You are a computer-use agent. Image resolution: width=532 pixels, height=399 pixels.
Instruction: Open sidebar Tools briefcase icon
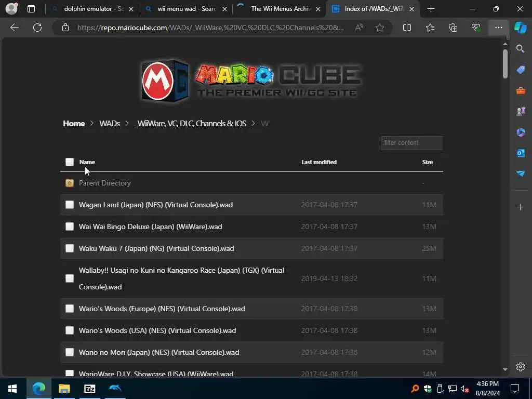521,91
